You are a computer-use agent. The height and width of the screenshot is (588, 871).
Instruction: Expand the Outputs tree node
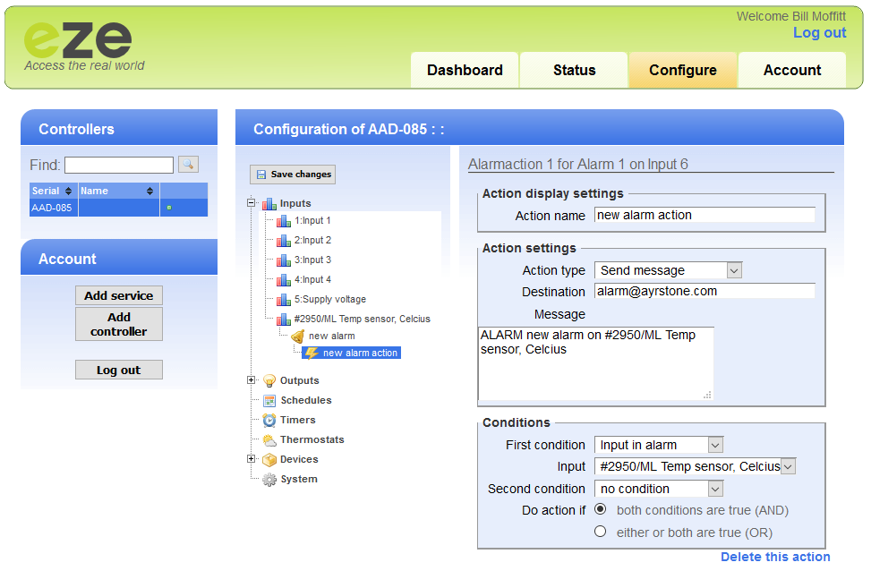[252, 380]
